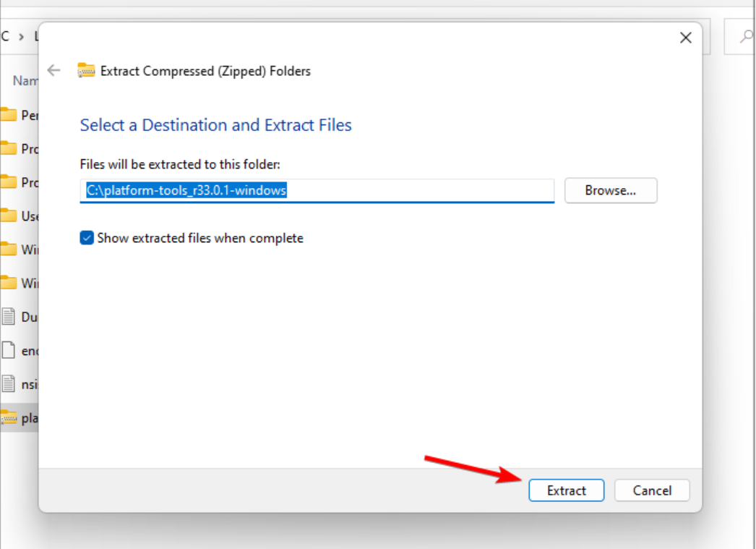Select the "pla" zipped folder icon in file list

pyautogui.click(x=9, y=417)
